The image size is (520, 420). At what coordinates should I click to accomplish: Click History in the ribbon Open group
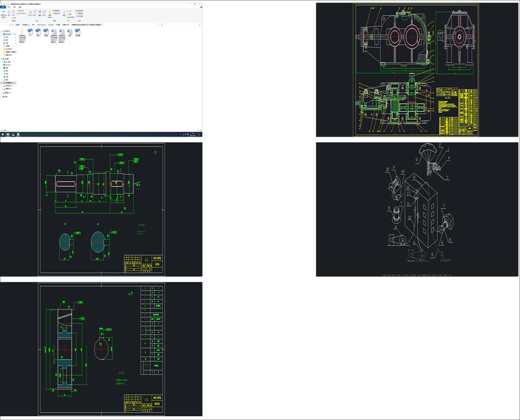point(70,17)
